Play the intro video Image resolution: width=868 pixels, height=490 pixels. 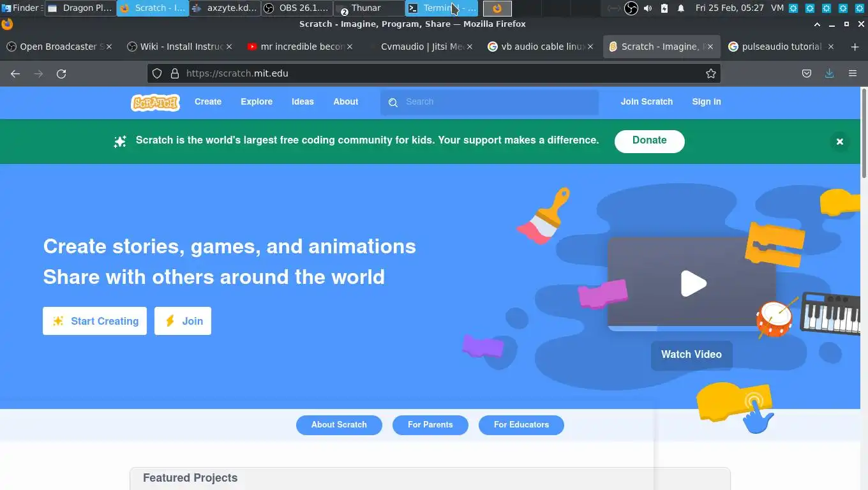point(693,283)
